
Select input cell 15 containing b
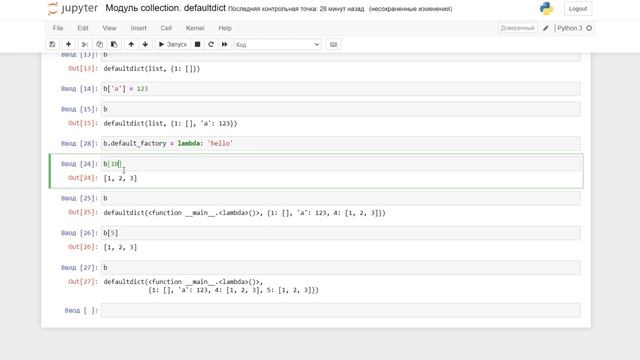341,109
